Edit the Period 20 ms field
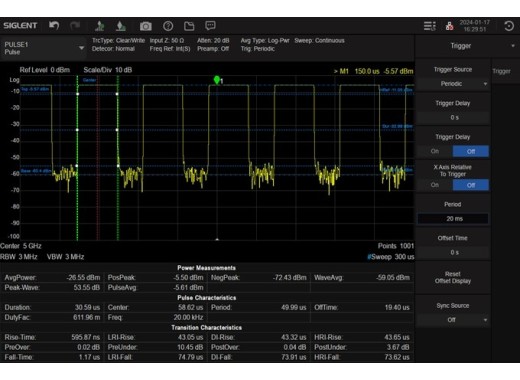Viewport: 520px width, 380px height. [453, 219]
